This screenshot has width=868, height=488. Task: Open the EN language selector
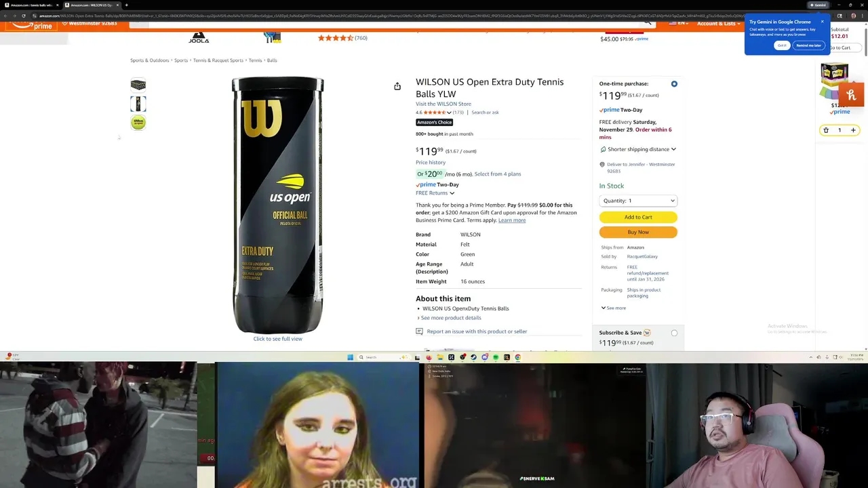tap(678, 24)
